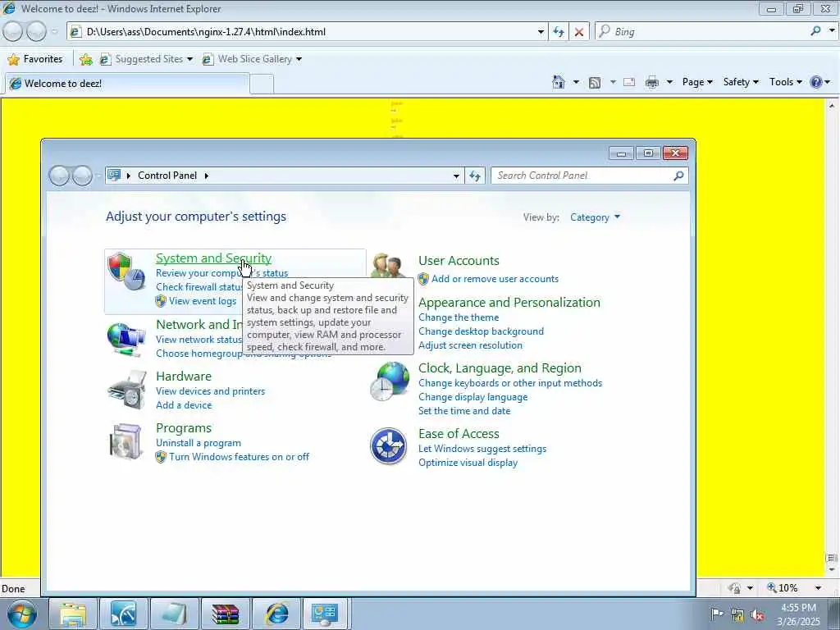This screenshot has height=630, width=840.
Task: Click the muted volume tray icon
Action: click(757, 615)
